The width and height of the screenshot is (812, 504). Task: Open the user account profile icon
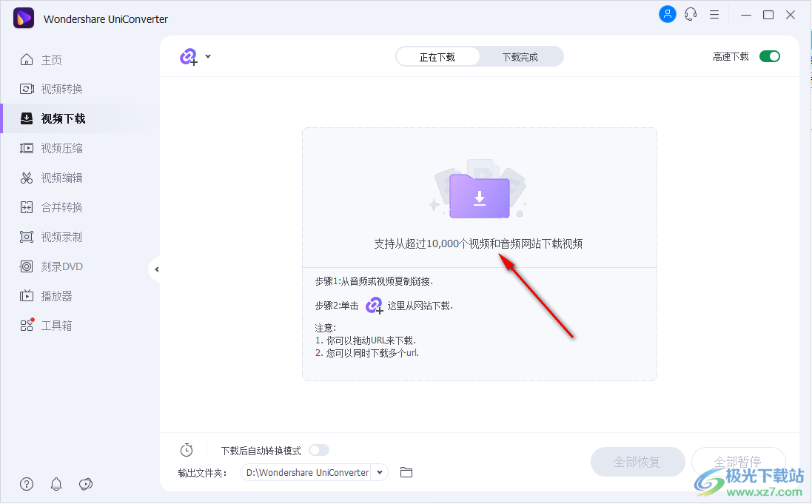click(668, 14)
